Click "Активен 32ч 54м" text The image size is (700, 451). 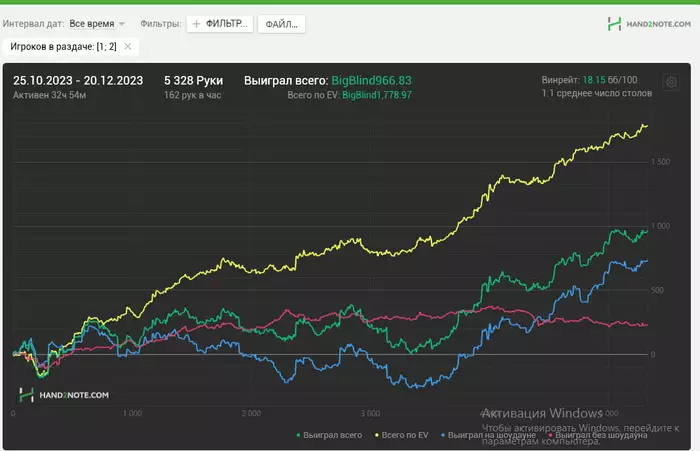pos(50,95)
